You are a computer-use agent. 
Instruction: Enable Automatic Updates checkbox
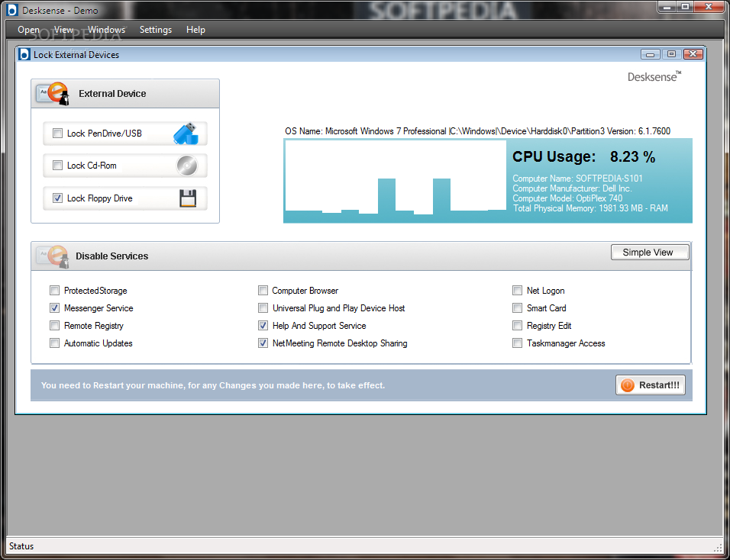(x=54, y=343)
